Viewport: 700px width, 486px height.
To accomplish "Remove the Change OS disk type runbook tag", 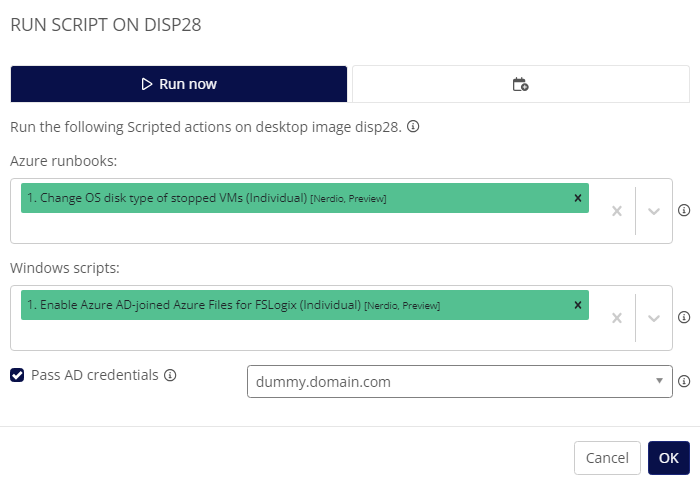I will [x=578, y=198].
